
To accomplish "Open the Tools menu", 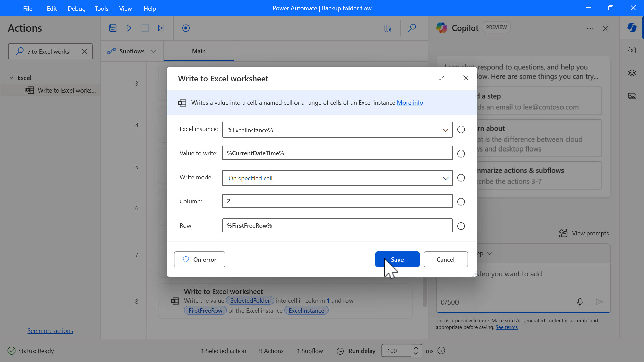I will 101,8.
